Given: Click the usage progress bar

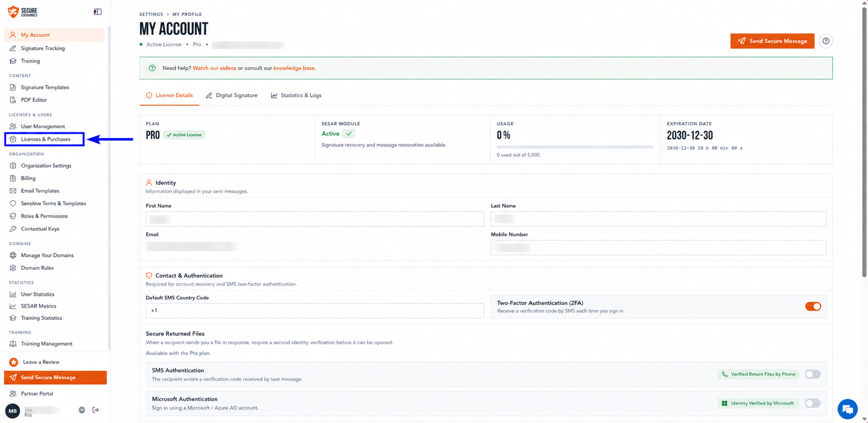Looking at the screenshot, I should tap(575, 147).
